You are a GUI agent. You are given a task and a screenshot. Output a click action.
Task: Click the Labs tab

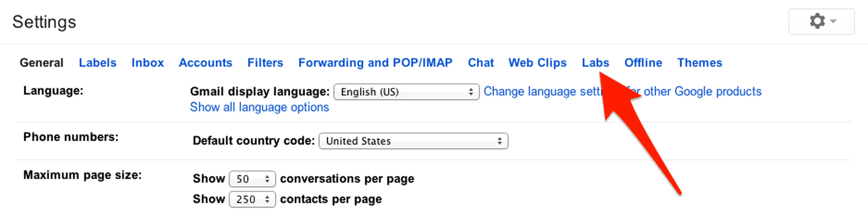tap(595, 63)
